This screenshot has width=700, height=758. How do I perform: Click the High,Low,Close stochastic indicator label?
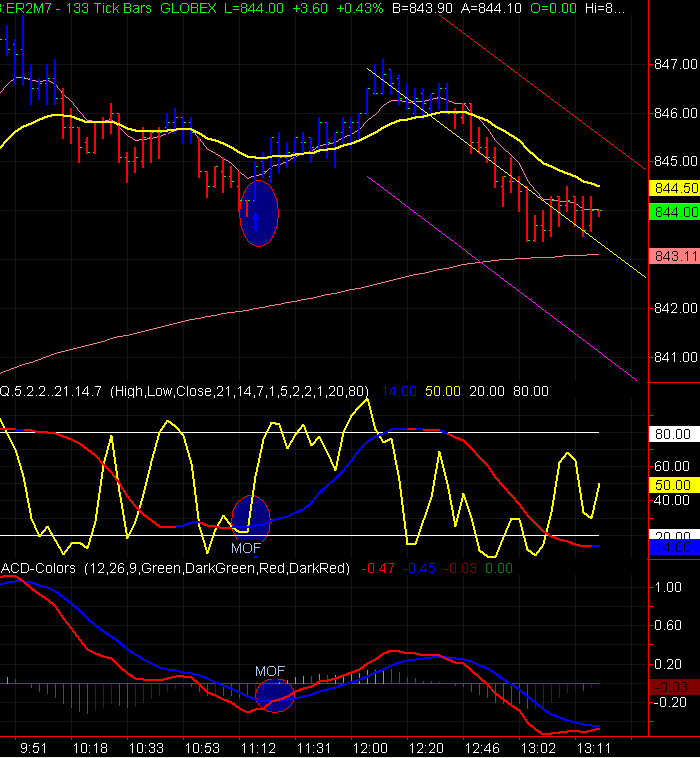240,391
